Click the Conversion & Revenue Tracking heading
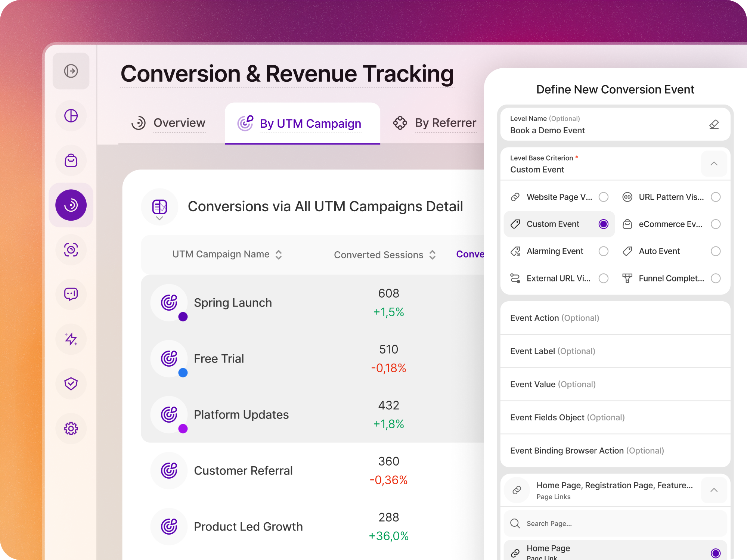This screenshot has height=560, width=747. (x=287, y=74)
